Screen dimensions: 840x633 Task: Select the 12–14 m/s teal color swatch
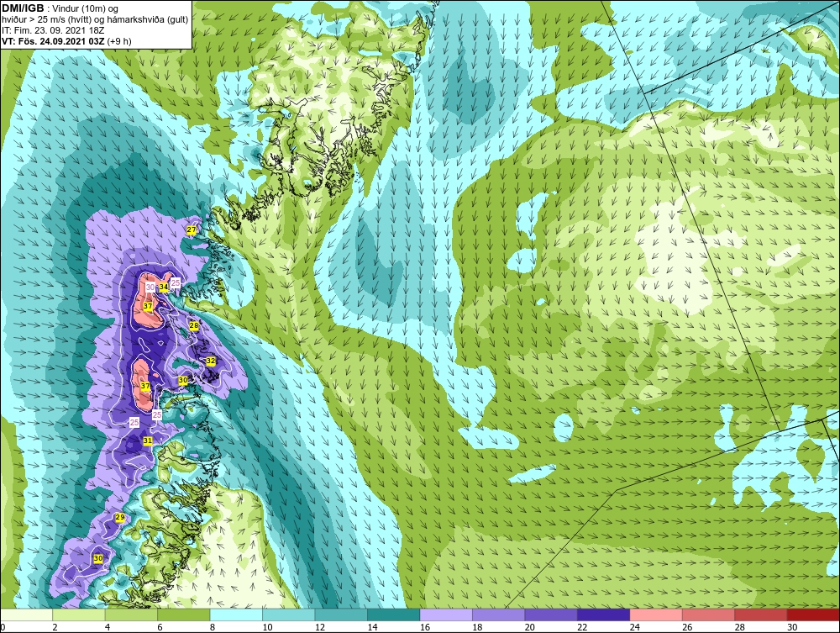(x=341, y=615)
